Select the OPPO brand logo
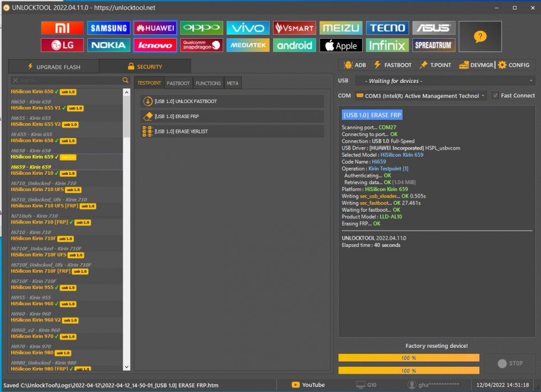The image size is (541, 392). [201, 28]
